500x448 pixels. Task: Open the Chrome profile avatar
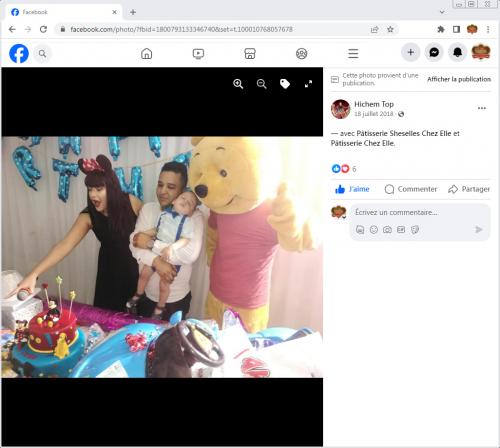coord(472,29)
